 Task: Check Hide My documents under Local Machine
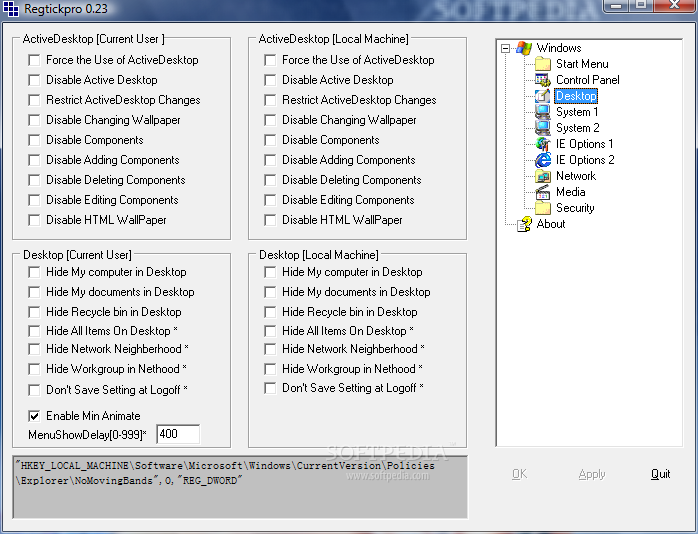tap(270, 292)
